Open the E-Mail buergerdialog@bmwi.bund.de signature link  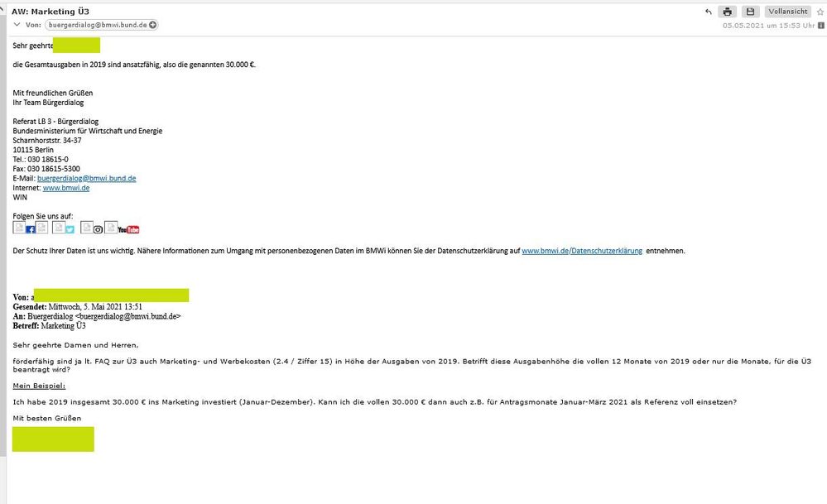[x=86, y=178]
